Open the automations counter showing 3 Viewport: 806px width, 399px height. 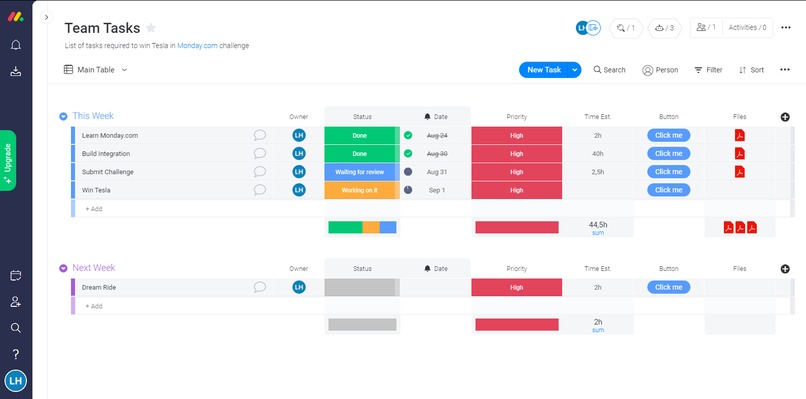(x=665, y=28)
